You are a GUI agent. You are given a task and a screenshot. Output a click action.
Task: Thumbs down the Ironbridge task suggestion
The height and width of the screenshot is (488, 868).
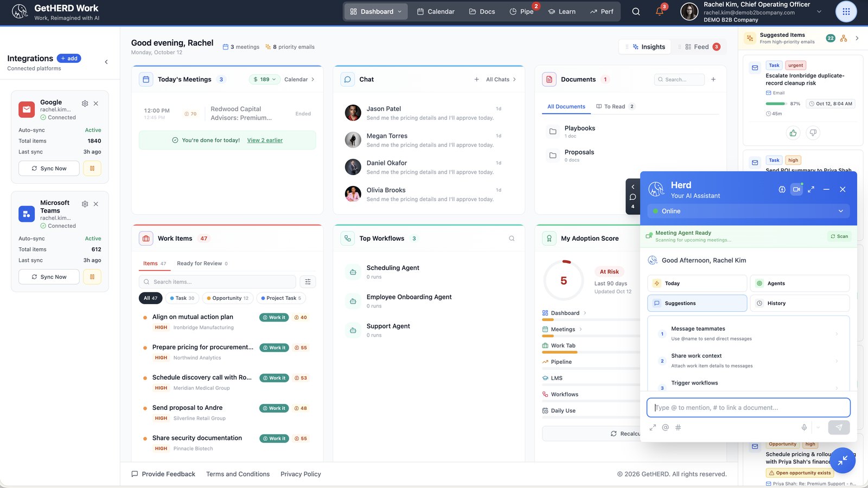(x=813, y=133)
